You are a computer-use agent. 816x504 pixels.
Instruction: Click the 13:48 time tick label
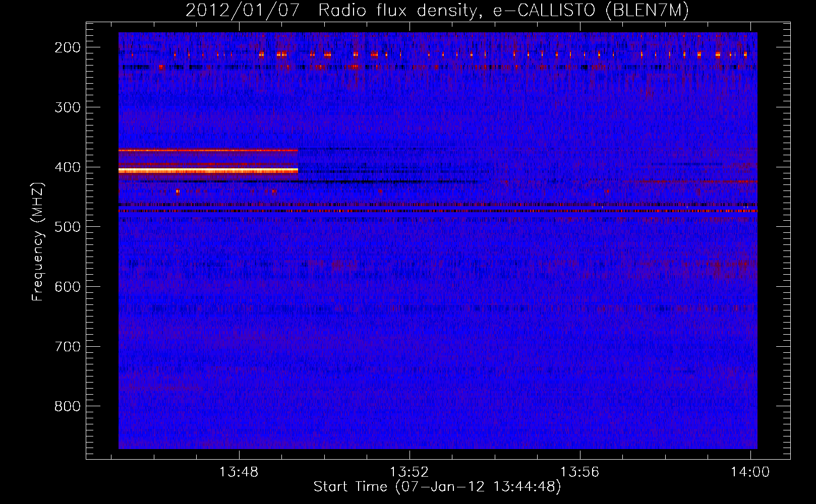pos(239,472)
